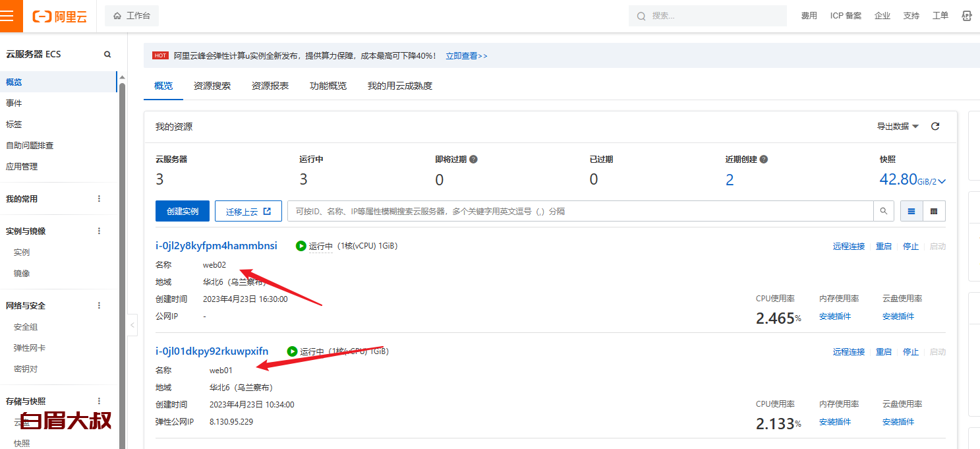Refresh 我的资源 with the reload icon
980x449 pixels.
(935, 127)
